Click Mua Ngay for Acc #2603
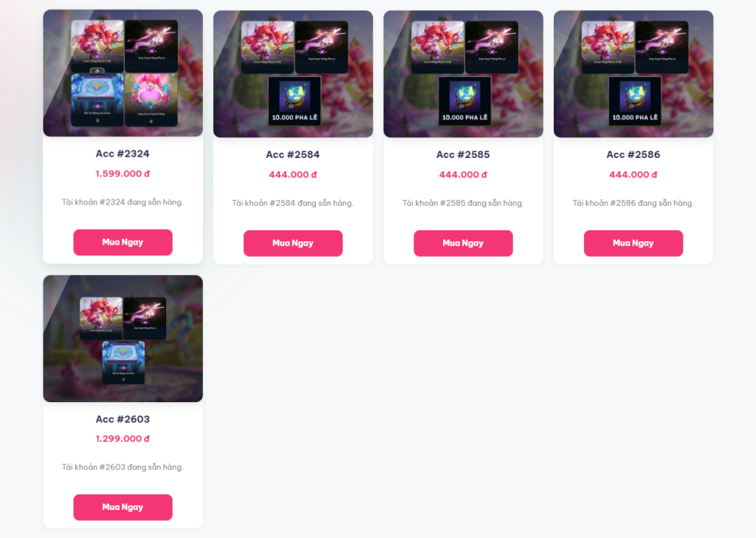 (x=123, y=507)
